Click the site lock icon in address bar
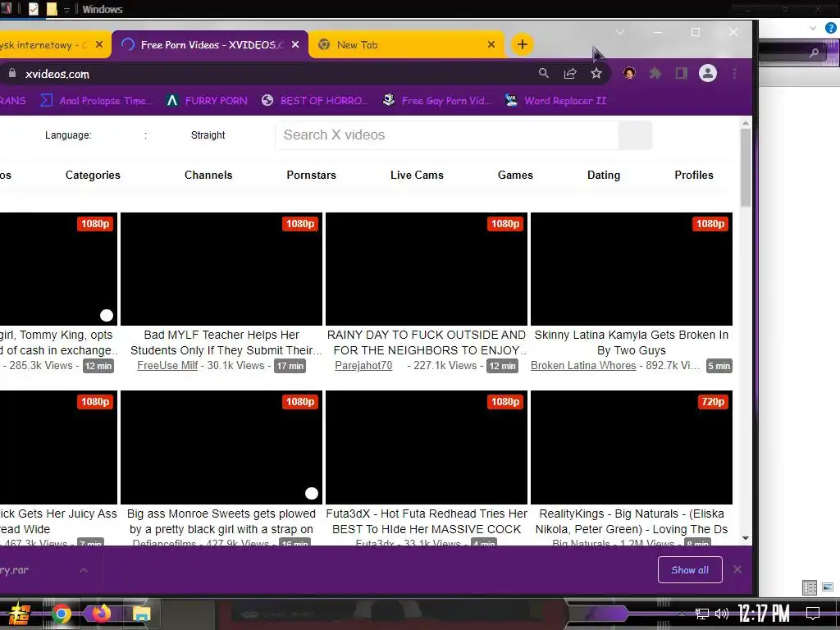 pos(11,73)
